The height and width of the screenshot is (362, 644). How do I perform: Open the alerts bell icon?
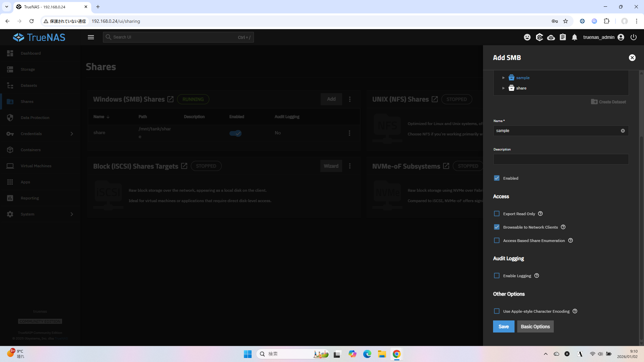point(575,37)
